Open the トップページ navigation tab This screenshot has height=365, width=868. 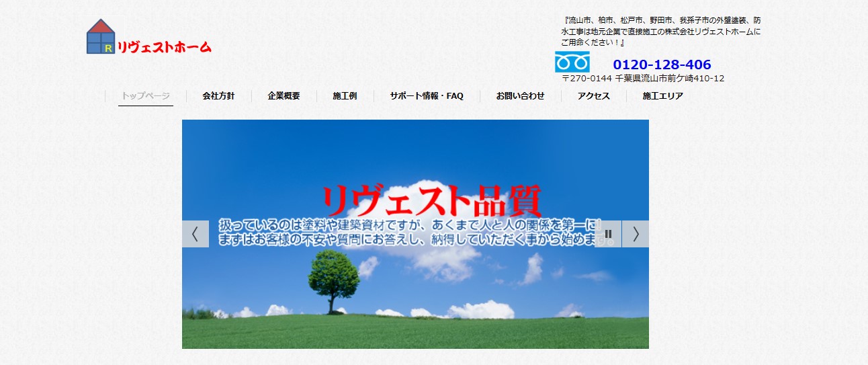(145, 96)
